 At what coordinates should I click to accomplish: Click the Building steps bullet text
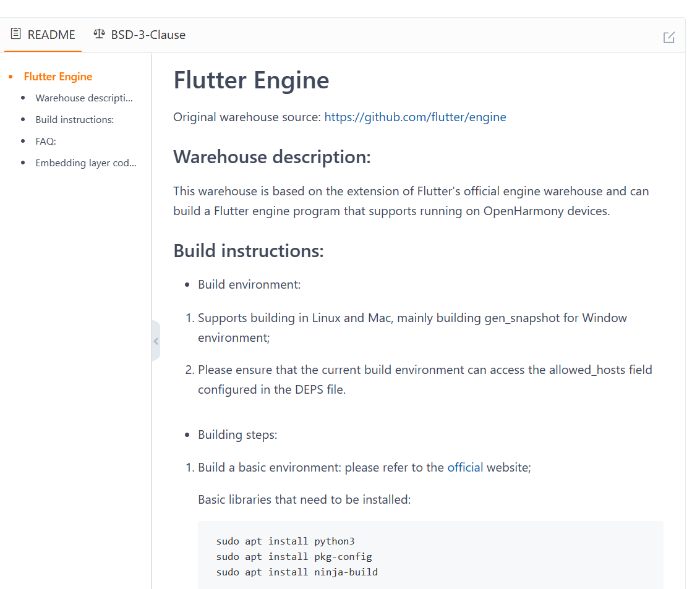[x=237, y=434]
